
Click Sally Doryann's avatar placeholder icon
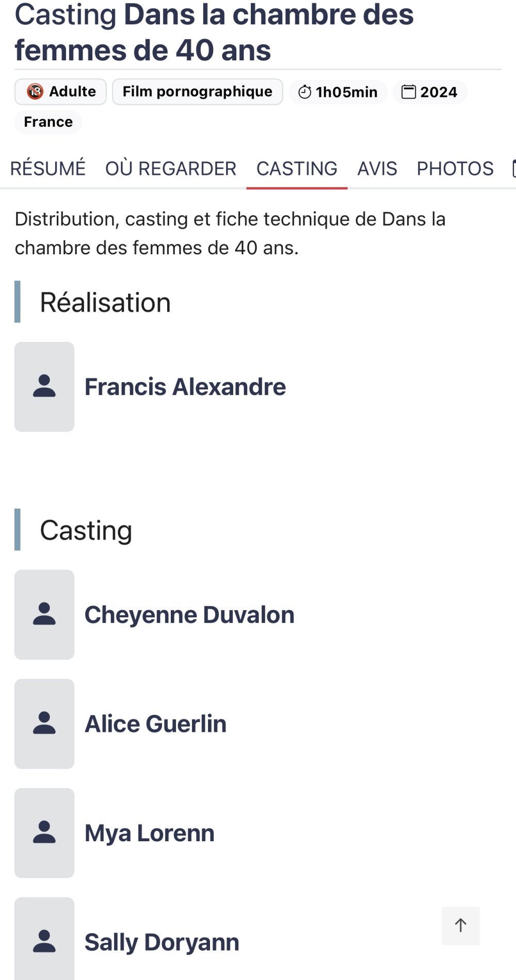(x=44, y=941)
